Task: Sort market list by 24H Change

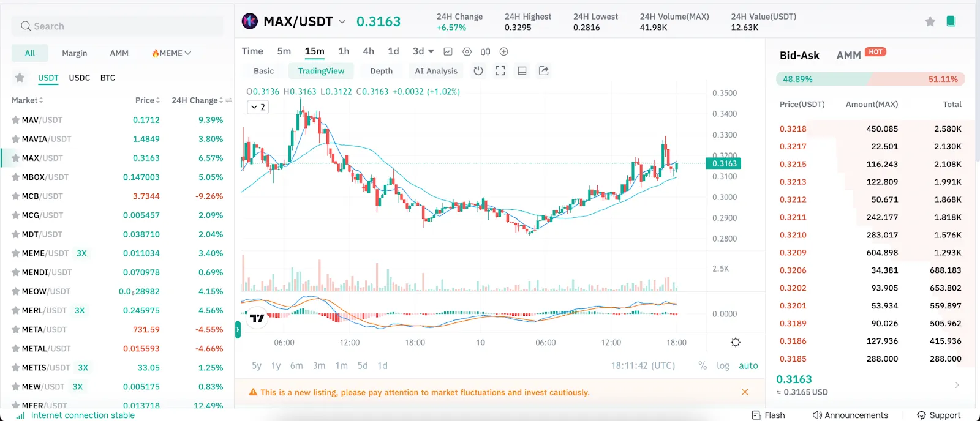Action: 197,100
